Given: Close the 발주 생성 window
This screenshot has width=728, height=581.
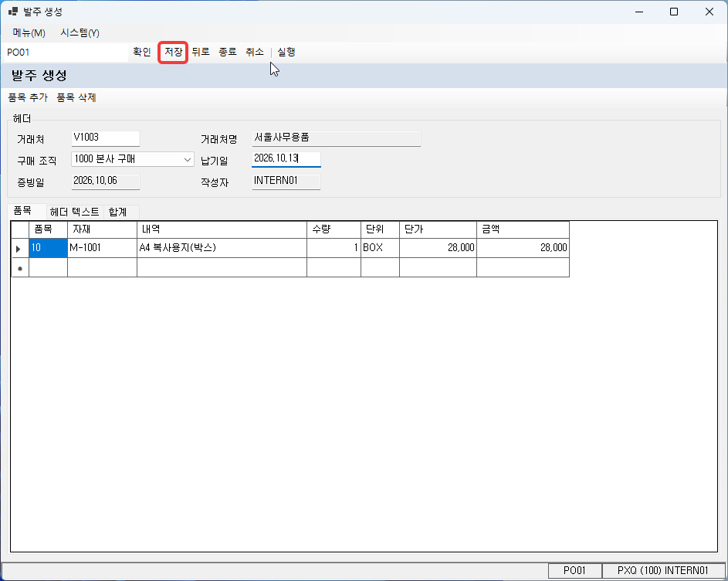Looking at the screenshot, I should click(709, 12).
